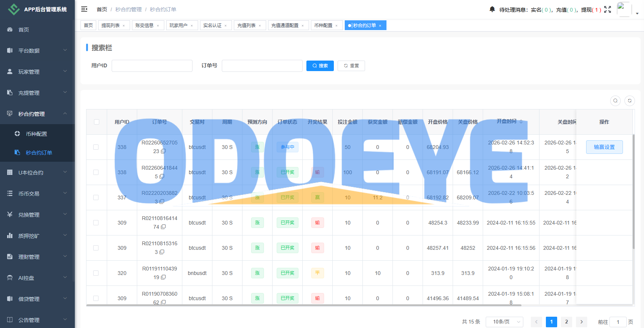Click the 用户ID input field

pyautogui.click(x=152, y=65)
